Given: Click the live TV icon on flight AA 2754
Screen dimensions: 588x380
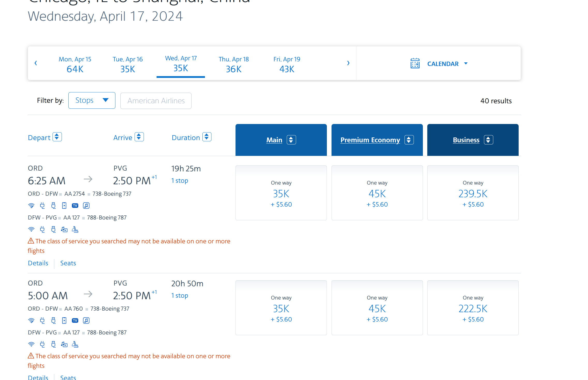Looking at the screenshot, I should point(75,206).
